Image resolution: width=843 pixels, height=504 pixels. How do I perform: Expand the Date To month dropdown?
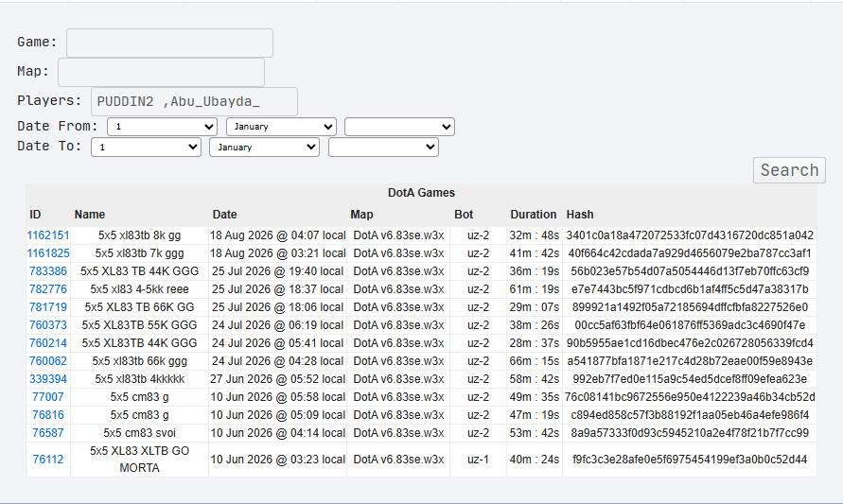pyautogui.click(x=264, y=148)
